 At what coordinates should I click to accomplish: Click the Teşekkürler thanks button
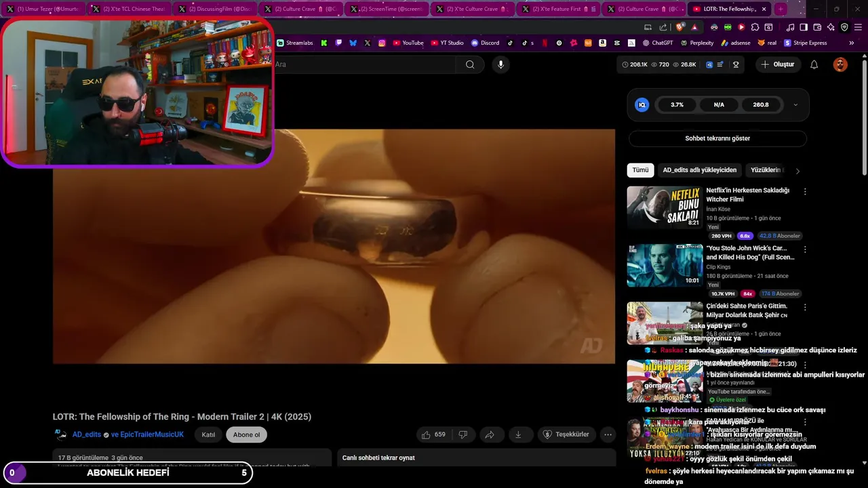click(566, 434)
